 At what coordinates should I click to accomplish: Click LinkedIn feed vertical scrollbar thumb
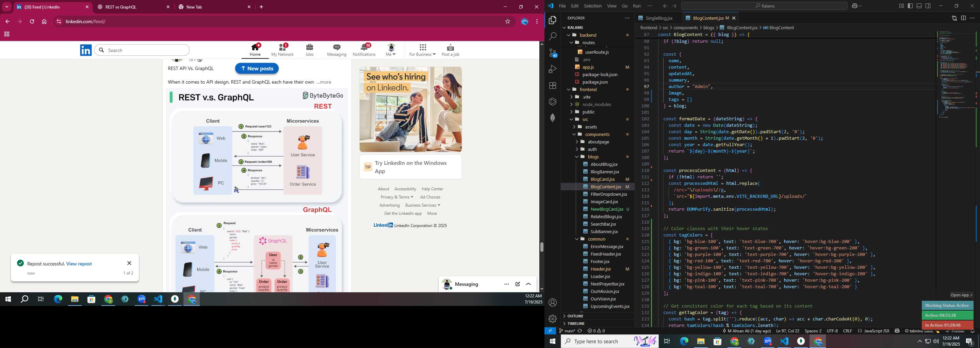click(542, 247)
